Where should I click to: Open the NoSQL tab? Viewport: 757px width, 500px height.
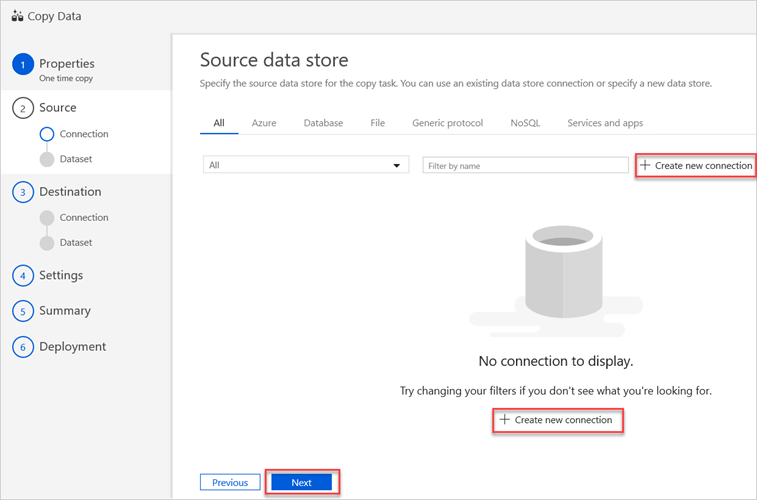tap(524, 123)
